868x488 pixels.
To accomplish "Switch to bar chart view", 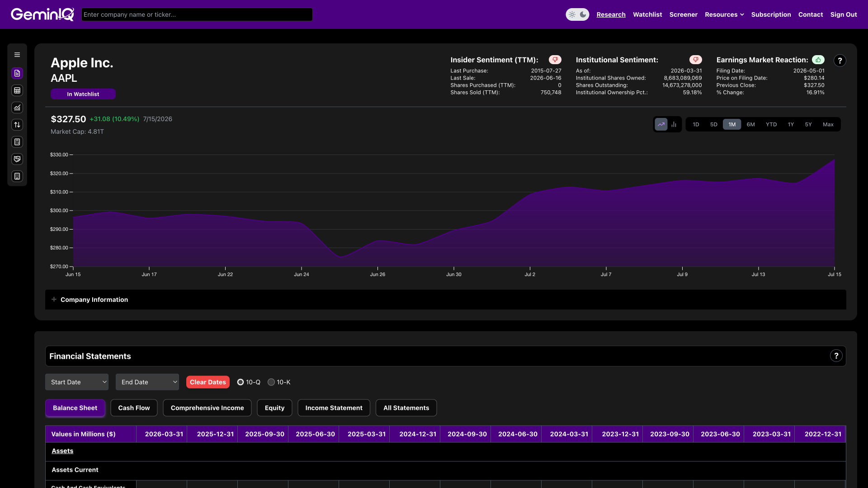I will click(x=674, y=124).
